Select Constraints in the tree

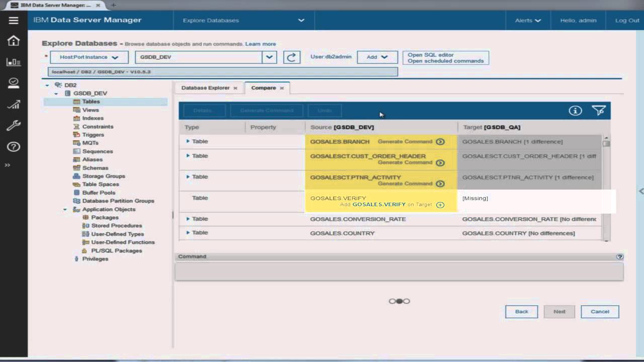tap(98, 127)
